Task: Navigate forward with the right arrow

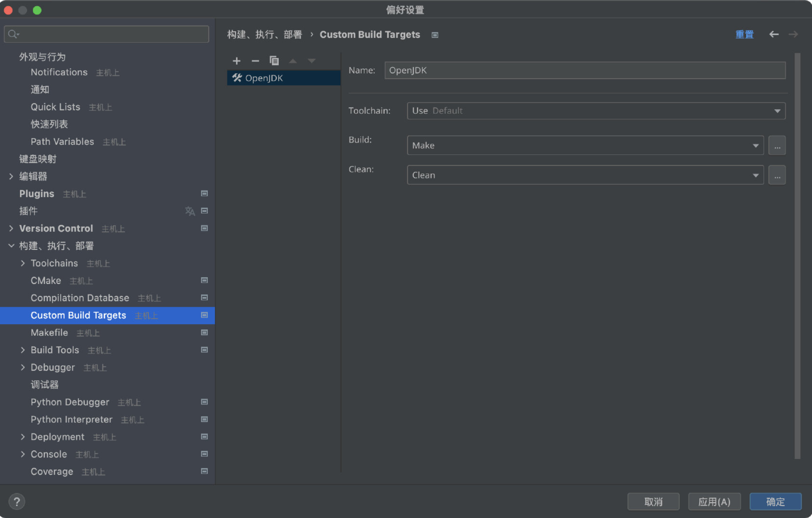Action: tap(793, 34)
